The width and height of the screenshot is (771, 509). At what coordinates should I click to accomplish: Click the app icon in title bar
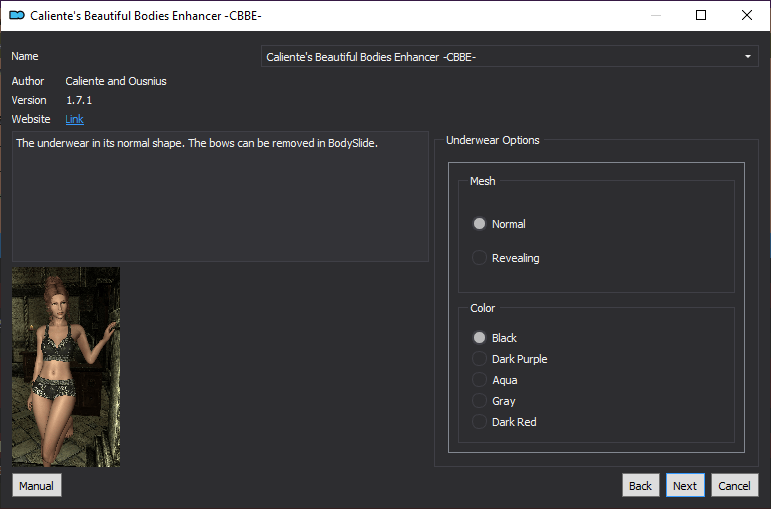click(17, 15)
